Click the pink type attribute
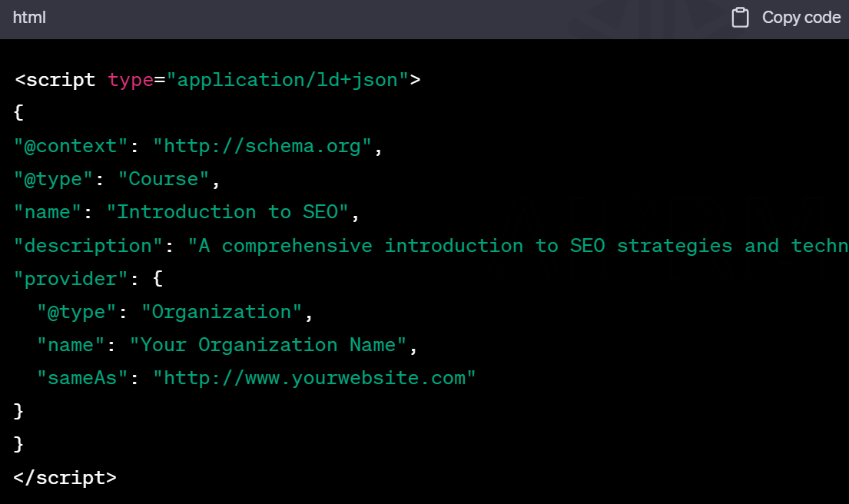 coord(131,80)
